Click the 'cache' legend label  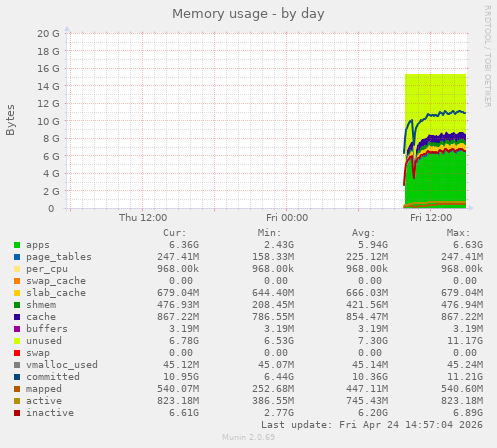[x=41, y=317]
